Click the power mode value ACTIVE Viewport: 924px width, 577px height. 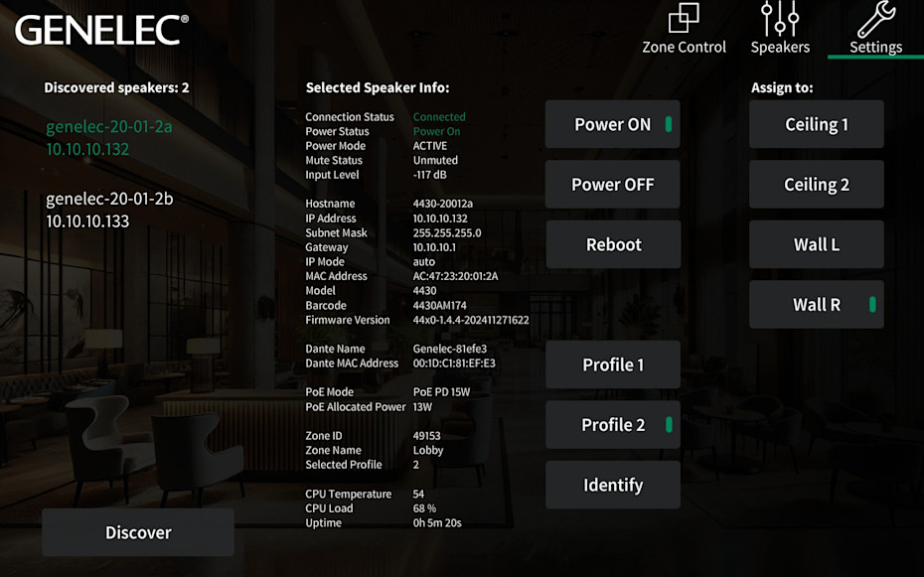click(x=430, y=146)
